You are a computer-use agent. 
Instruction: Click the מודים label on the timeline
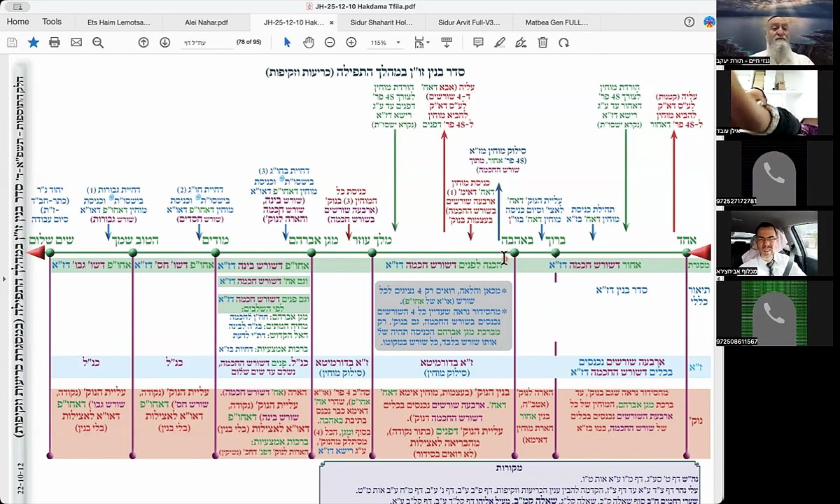click(215, 240)
